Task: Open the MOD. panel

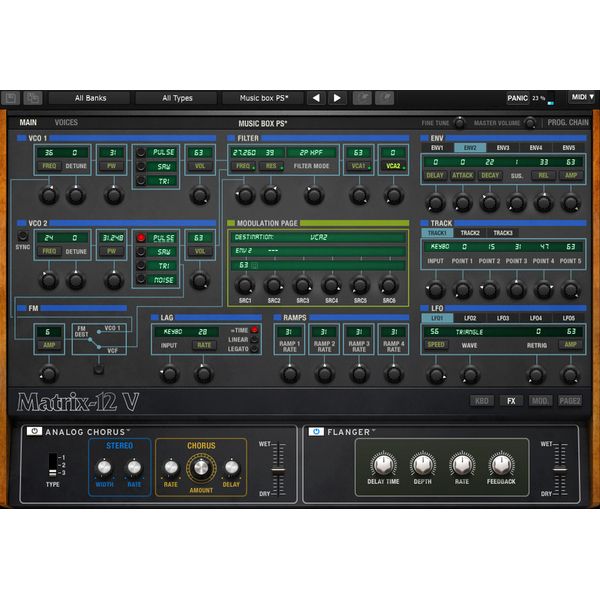Action: (x=540, y=401)
